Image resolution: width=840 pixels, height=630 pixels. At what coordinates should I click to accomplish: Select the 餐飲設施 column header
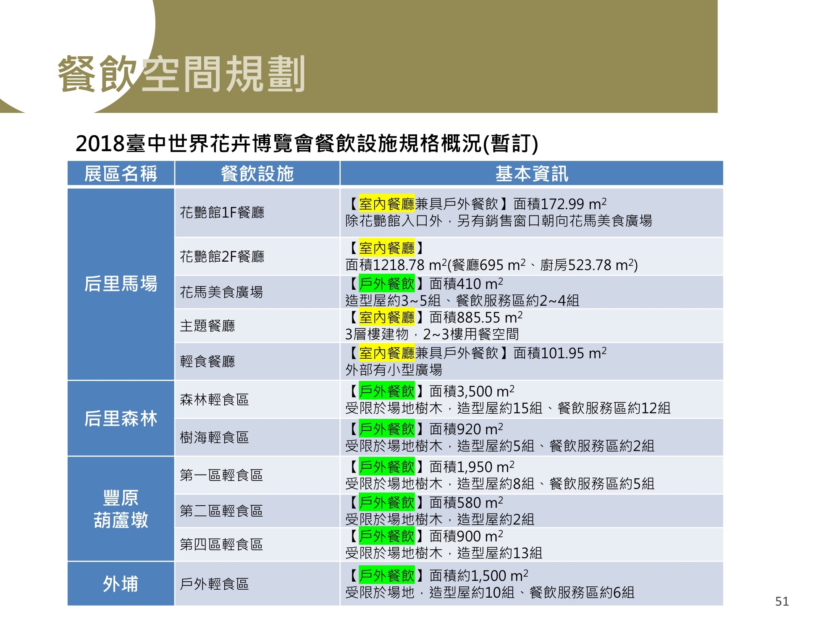[x=257, y=173]
